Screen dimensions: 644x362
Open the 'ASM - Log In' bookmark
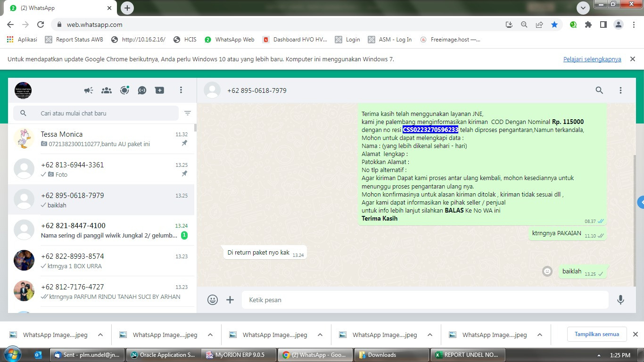coord(390,40)
